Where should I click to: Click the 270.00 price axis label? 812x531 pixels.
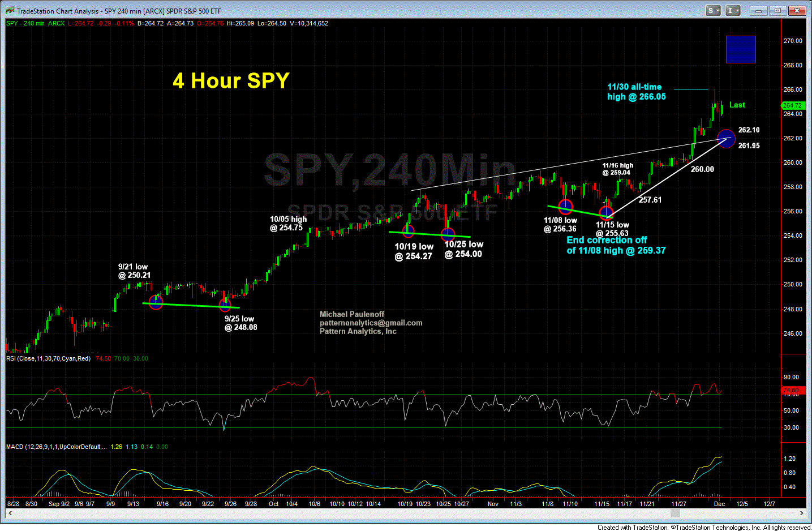792,41
